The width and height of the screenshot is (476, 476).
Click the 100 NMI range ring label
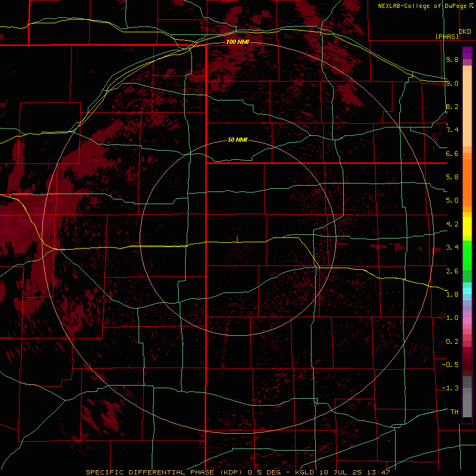point(237,42)
